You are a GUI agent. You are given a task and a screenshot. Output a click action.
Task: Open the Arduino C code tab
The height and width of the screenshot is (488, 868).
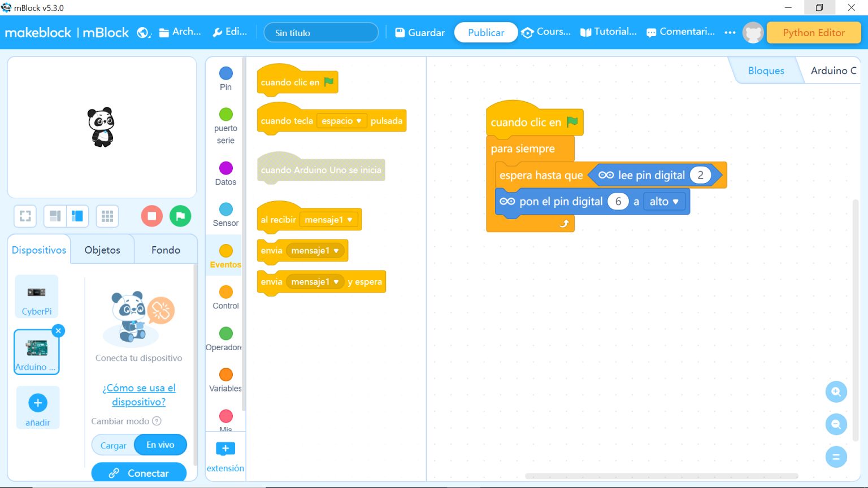833,71
